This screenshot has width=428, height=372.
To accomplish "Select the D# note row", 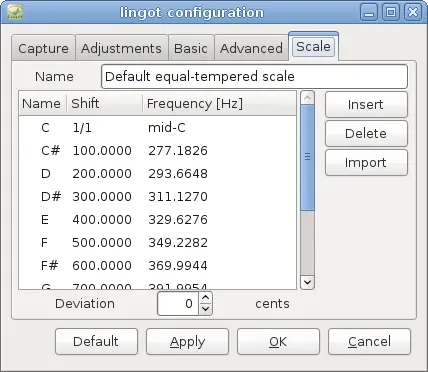I will pyautogui.click(x=157, y=197).
